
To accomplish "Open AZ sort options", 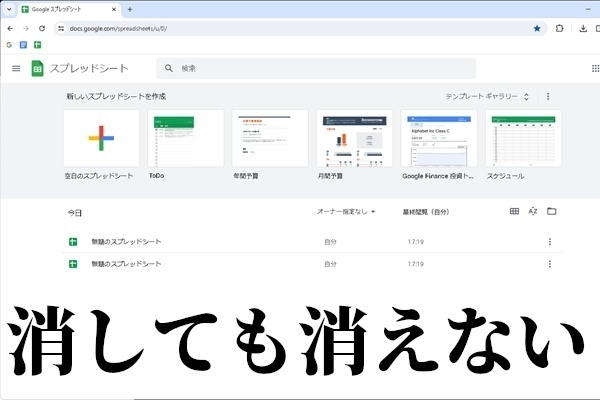I will [x=533, y=211].
